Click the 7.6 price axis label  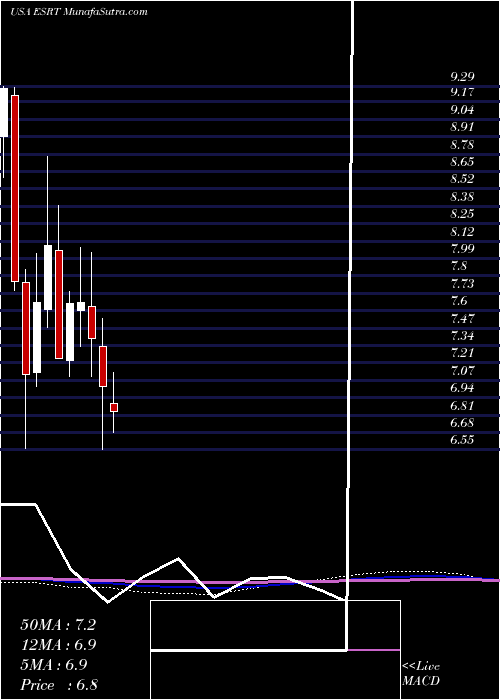[x=459, y=301]
